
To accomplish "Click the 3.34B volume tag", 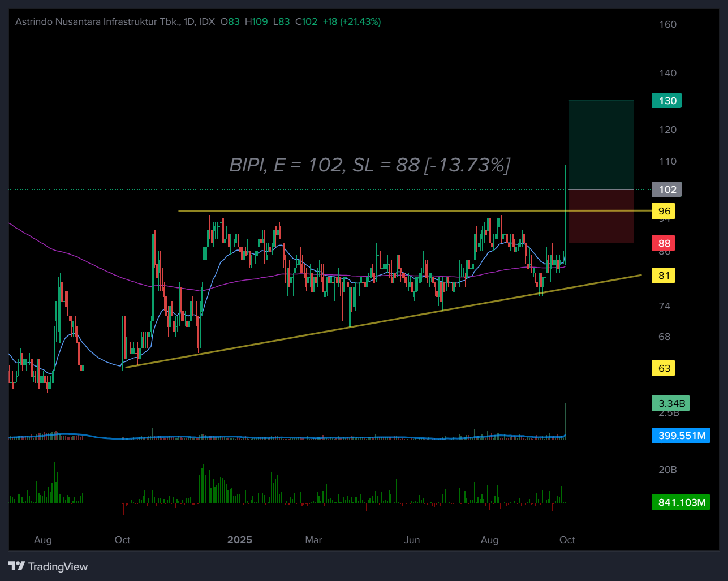I will point(671,403).
